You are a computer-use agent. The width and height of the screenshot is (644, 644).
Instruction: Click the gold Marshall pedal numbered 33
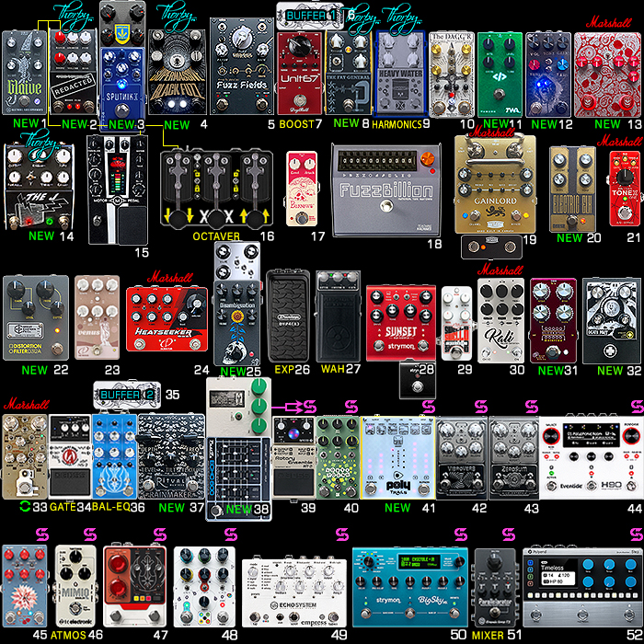tap(25, 456)
